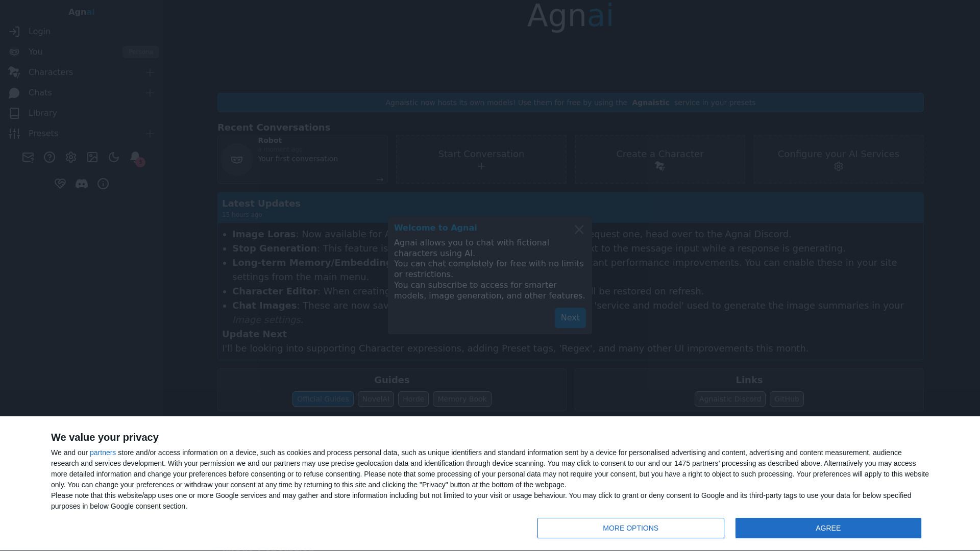980x551 pixels.
Task: Open the Characters sidebar item
Action: 50,72
